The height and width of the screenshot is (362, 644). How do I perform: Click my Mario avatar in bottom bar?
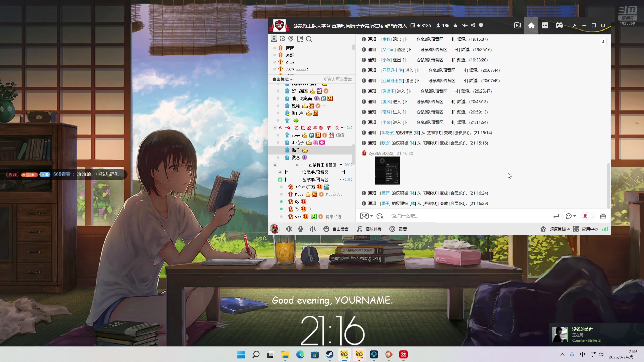tap(275, 229)
